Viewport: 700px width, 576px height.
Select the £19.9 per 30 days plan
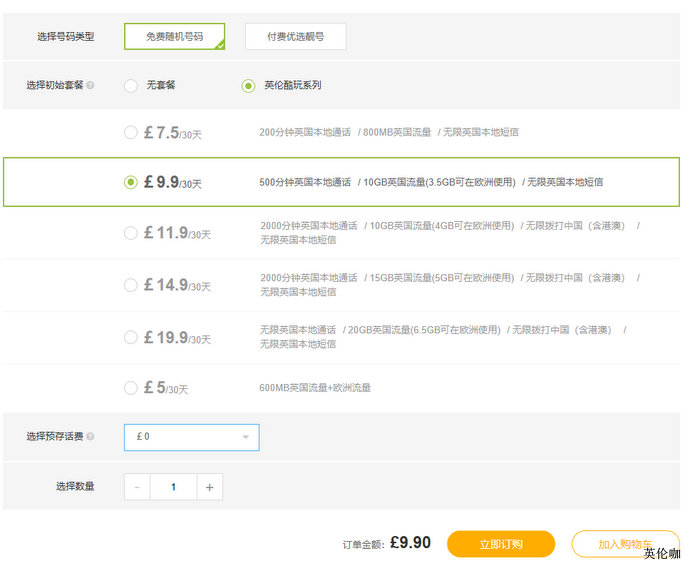pos(131,338)
